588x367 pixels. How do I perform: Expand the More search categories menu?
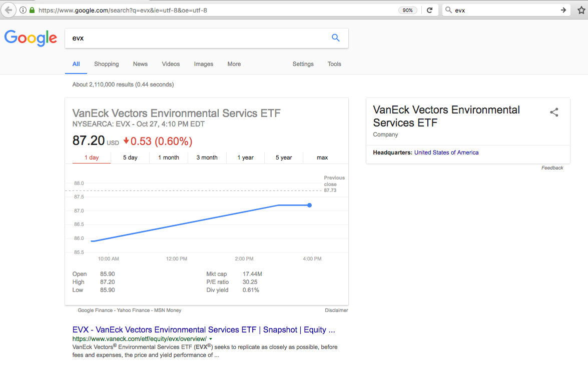pyautogui.click(x=234, y=64)
